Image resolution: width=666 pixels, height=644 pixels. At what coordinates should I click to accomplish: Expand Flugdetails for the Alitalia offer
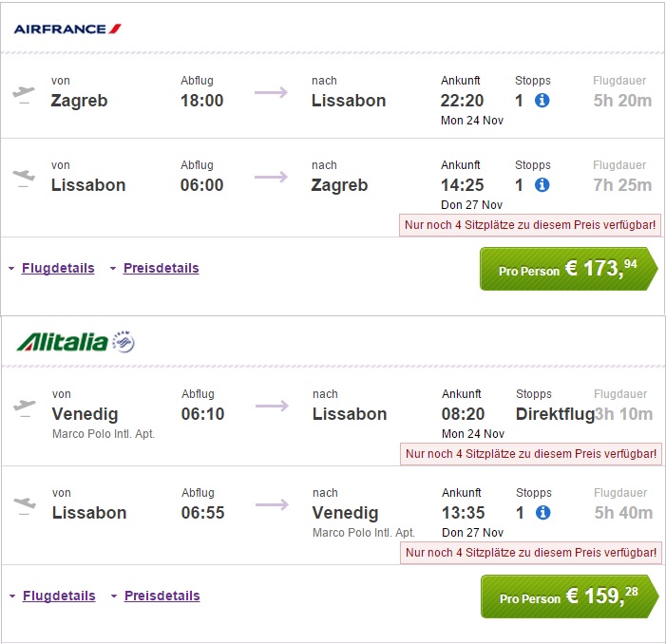(59, 597)
